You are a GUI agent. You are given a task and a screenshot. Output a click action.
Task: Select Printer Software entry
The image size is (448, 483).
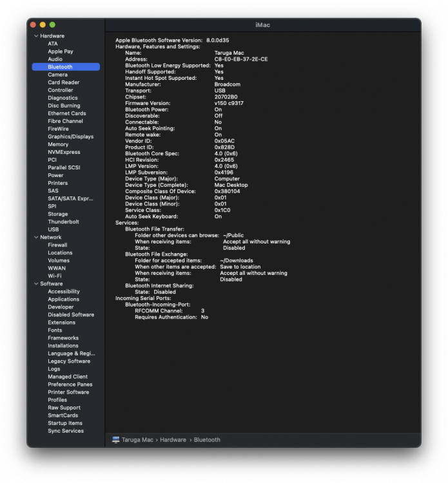tap(68, 392)
